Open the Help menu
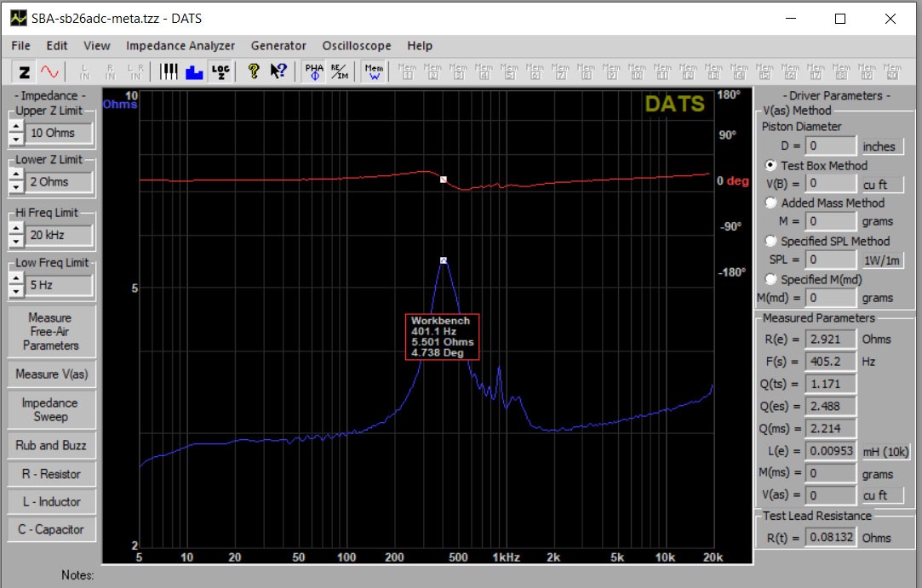The width and height of the screenshot is (922, 588). pos(420,45)
